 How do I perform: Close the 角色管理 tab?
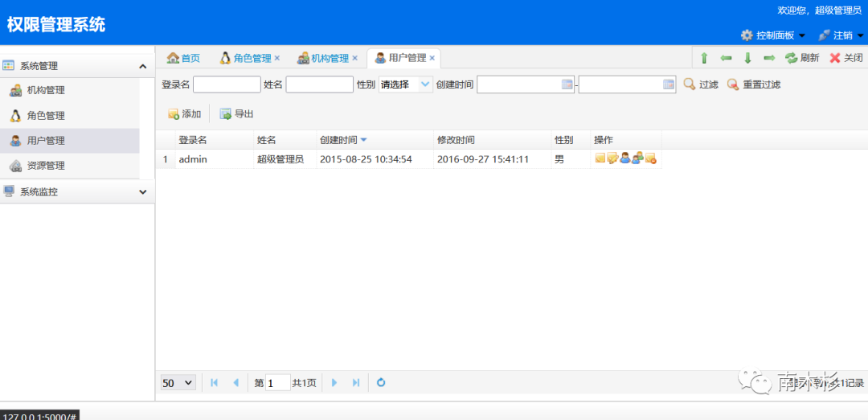point(277,58)
